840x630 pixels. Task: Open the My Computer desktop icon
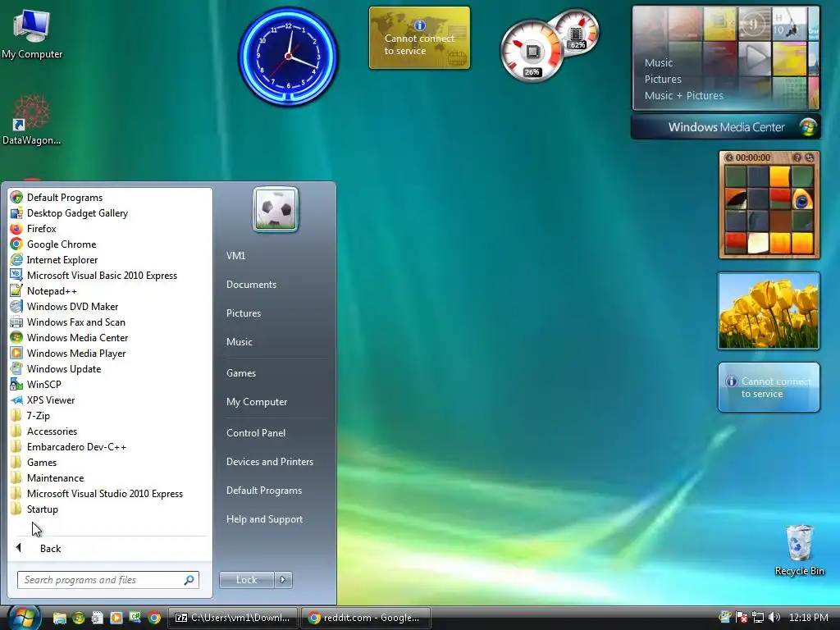(32, 34)
